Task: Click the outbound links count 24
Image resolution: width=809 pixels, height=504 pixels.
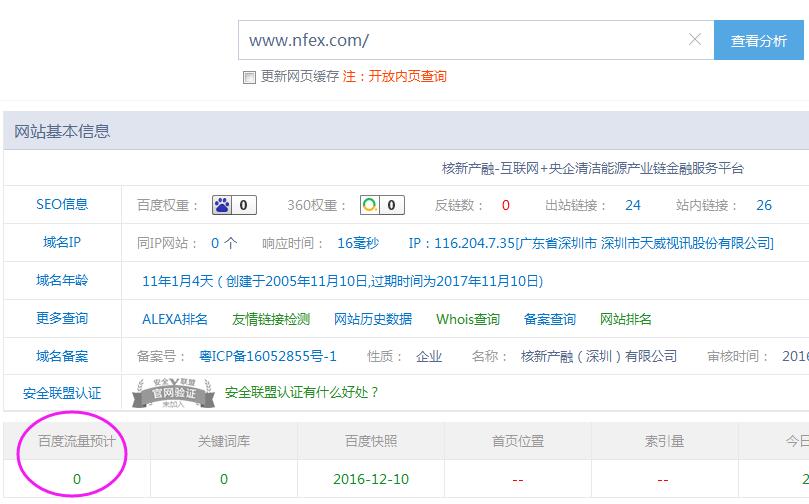Action: point(632,205)
